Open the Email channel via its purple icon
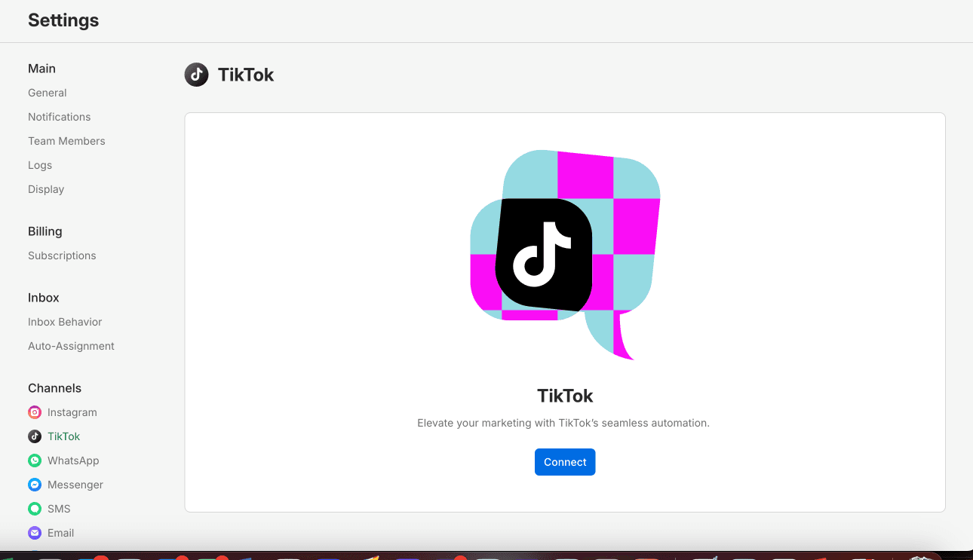 pyautogui.click(x=35, y=533)
